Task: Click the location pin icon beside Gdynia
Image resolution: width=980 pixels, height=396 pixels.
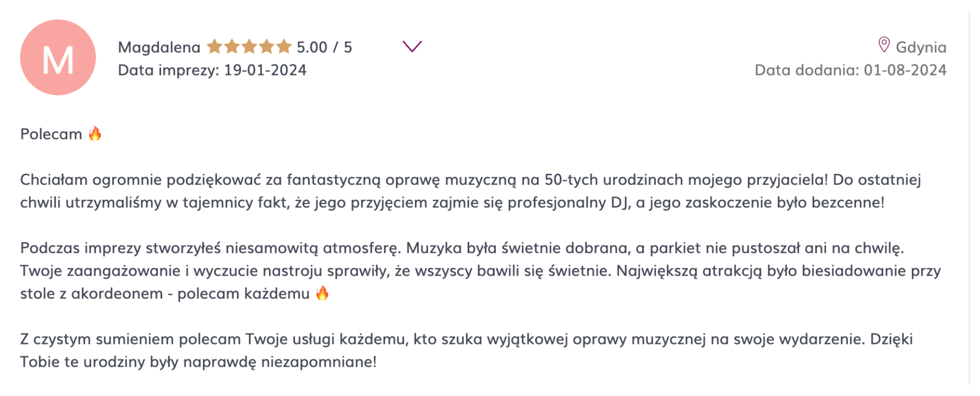Action: (x=884, y=45)
